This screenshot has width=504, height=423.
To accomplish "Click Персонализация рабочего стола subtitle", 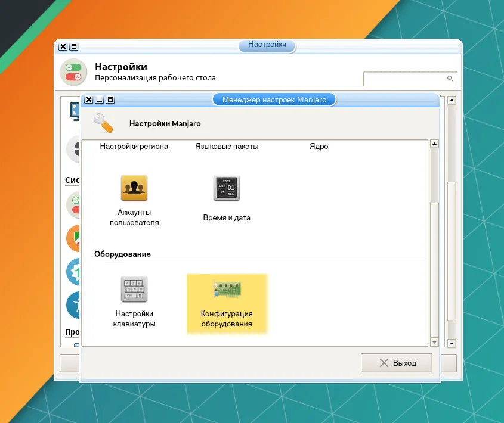I will (155, 77).
